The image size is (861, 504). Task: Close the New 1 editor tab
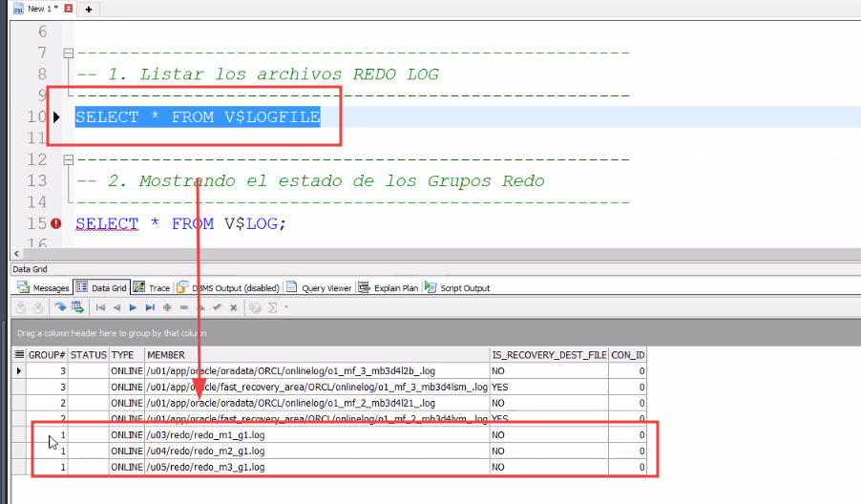pyautogui.click(x=68, y=9)
